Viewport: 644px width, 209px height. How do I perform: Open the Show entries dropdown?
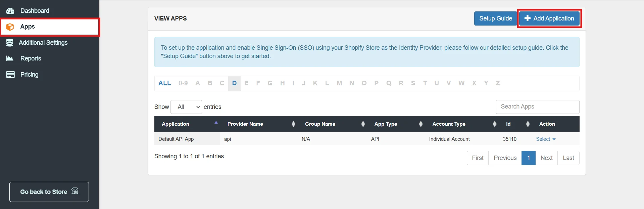[x=186, y=107]
